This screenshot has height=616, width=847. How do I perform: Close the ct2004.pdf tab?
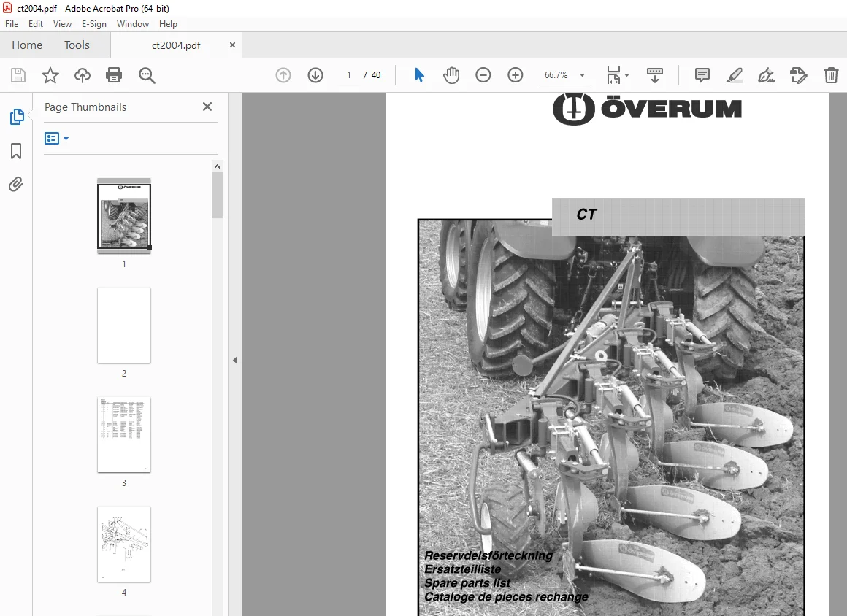coord(232,45)
